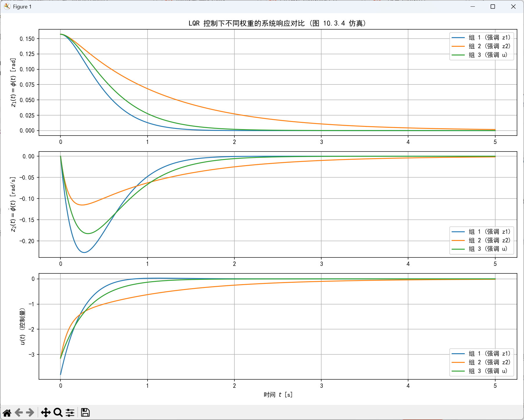Go back to the previous view
The image size is (524, 420).
click(19, 412)
